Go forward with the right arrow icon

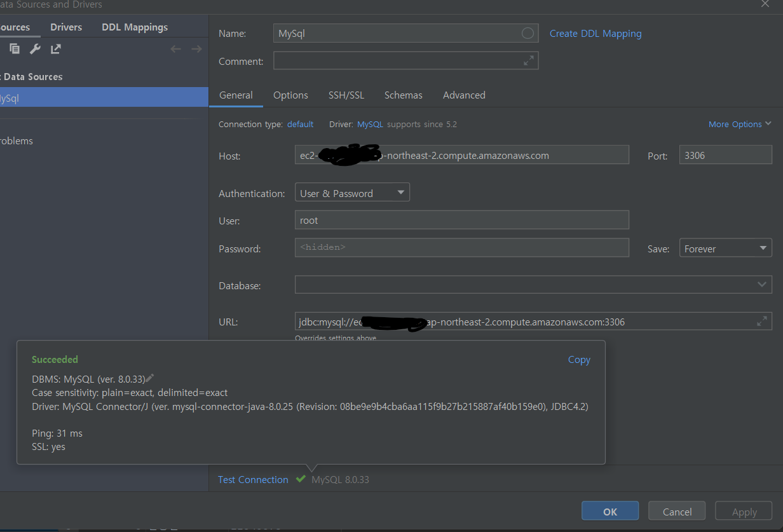[x=197, y=49]
